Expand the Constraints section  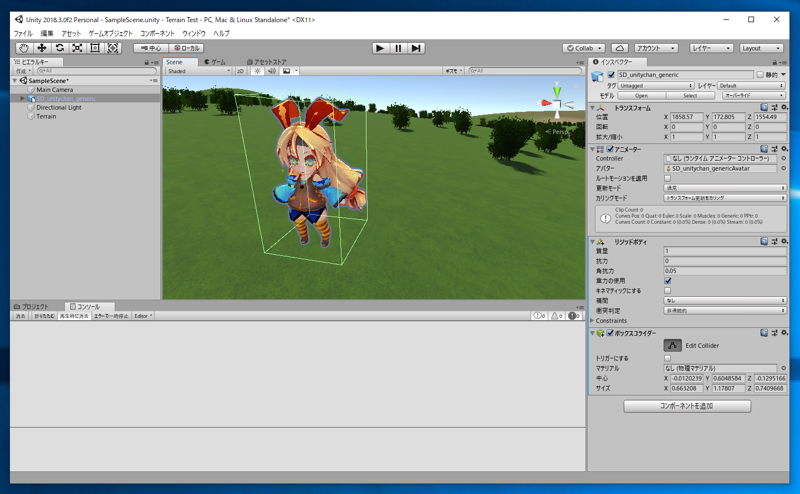[x=592, y=320]
